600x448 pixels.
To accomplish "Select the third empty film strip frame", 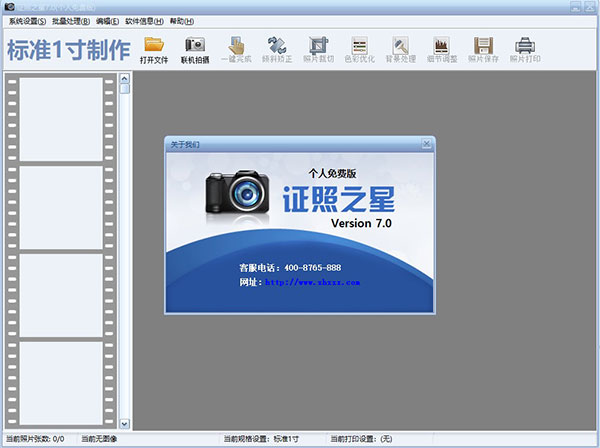I will click(x=61, y=295).
